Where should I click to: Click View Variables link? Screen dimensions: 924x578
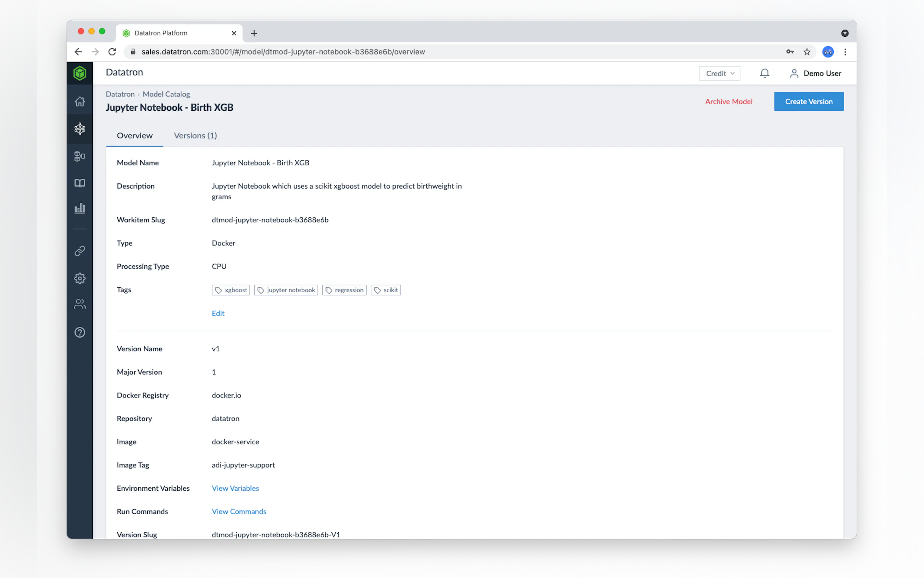[235, 488]
